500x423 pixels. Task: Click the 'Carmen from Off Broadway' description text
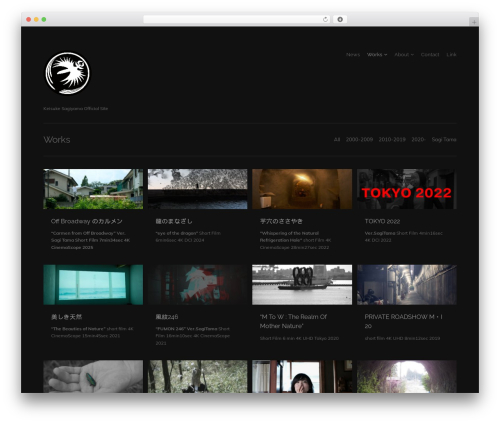coord(90,240)
